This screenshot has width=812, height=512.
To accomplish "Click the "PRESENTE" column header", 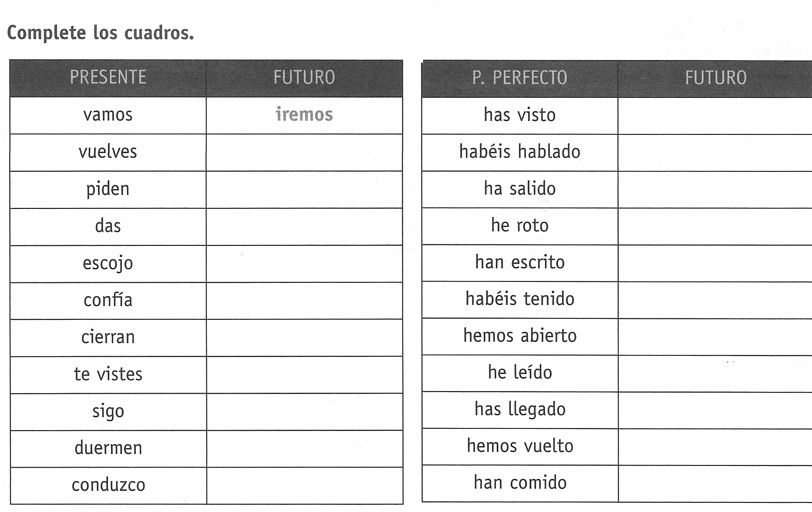I will [x=108, y=78].
